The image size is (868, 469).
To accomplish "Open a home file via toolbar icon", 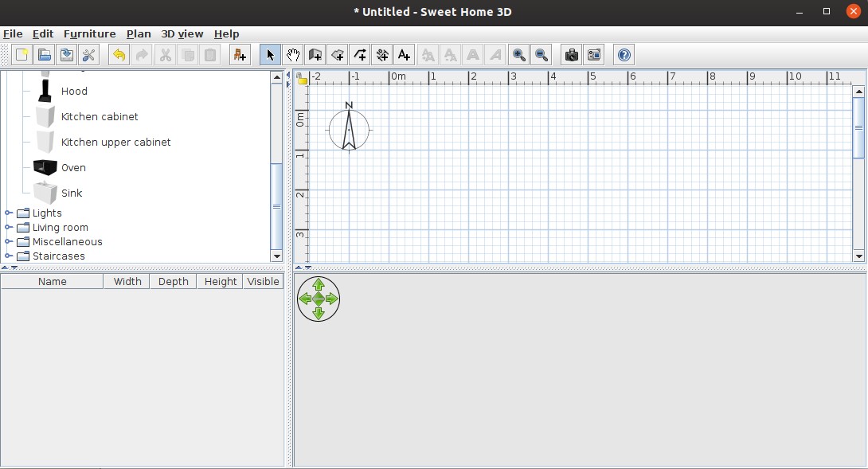I will [x=45, y=55].
